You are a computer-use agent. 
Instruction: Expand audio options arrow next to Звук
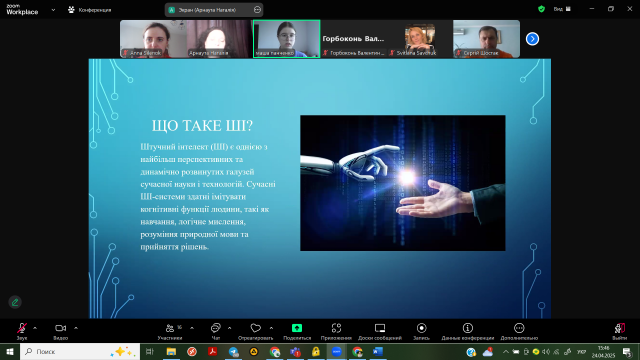coord(35,328)
